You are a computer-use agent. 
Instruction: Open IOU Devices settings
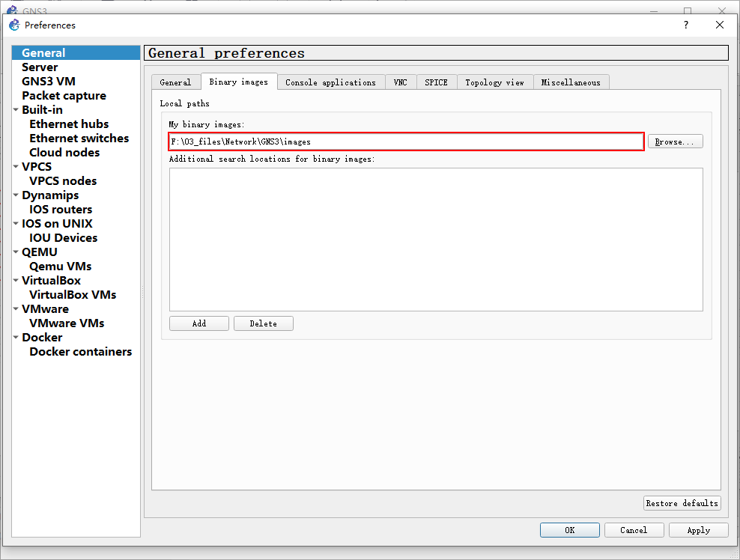click(63, 238)
